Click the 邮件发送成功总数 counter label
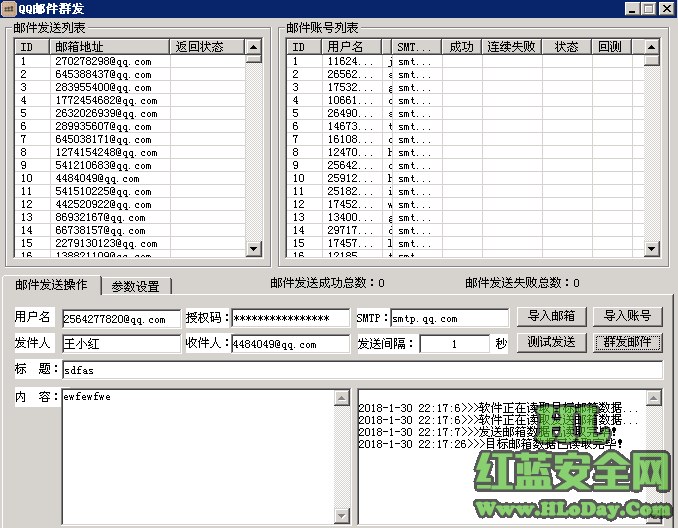Screen dimensions: 678x528 [327, 283]
